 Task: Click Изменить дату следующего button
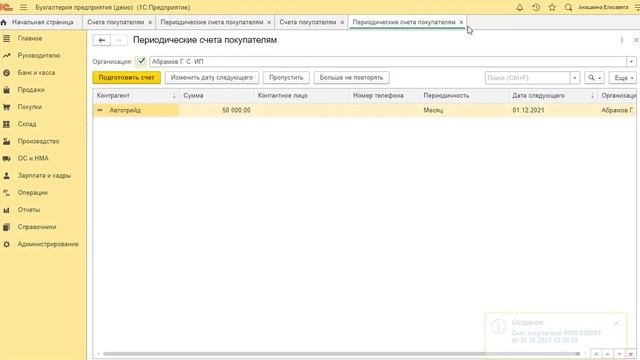[212, 78]
